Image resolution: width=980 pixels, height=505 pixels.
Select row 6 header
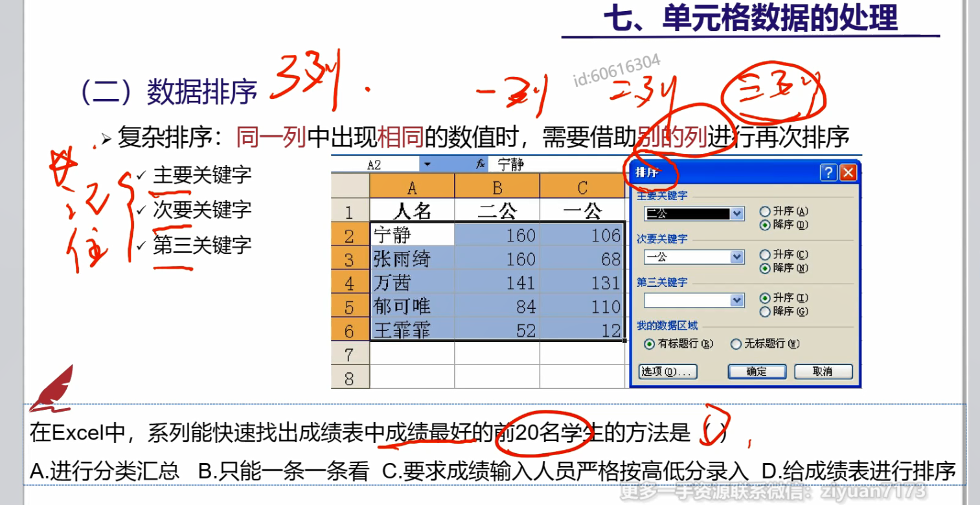(350, 330)
